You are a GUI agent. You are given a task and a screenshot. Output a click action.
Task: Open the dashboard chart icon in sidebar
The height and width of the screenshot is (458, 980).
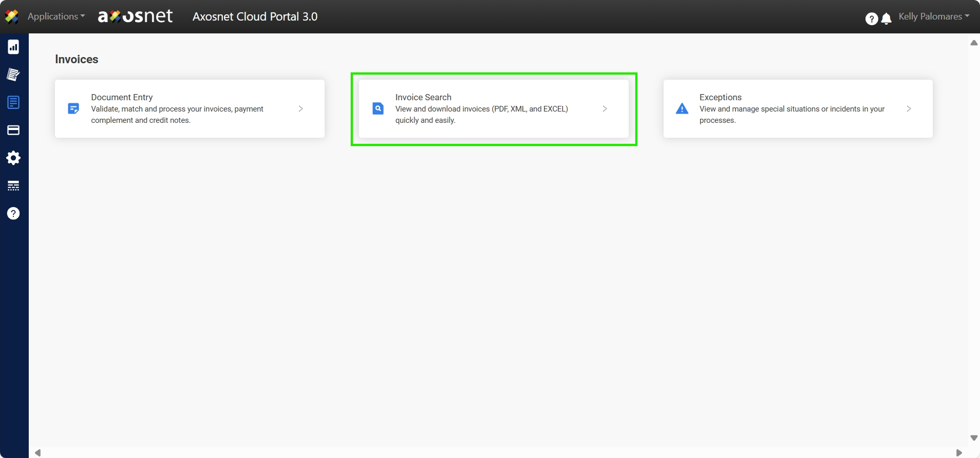[13, 47]
